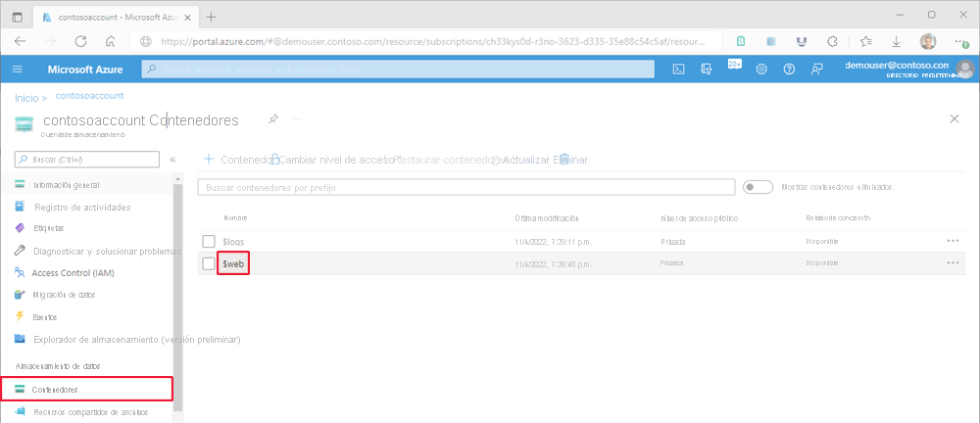Sort by the Última modificación column header
This screenshot has height=423, width=980.
pyautogui.click(x=547, y=218)
